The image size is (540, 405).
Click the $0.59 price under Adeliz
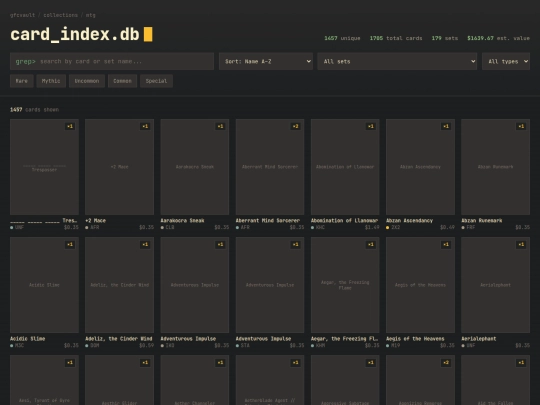coord(146,345)
